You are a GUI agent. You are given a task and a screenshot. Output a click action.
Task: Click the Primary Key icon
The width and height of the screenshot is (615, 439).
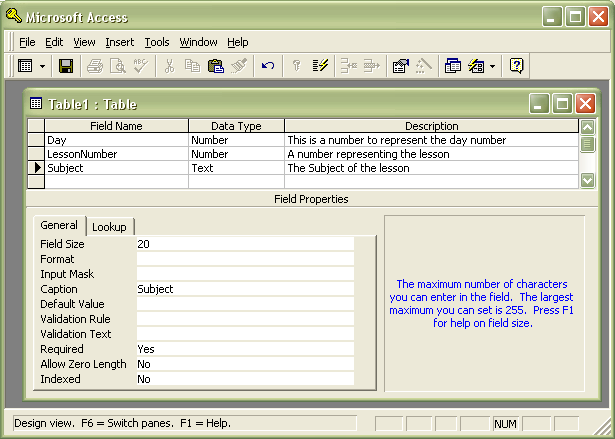point(297,66)
